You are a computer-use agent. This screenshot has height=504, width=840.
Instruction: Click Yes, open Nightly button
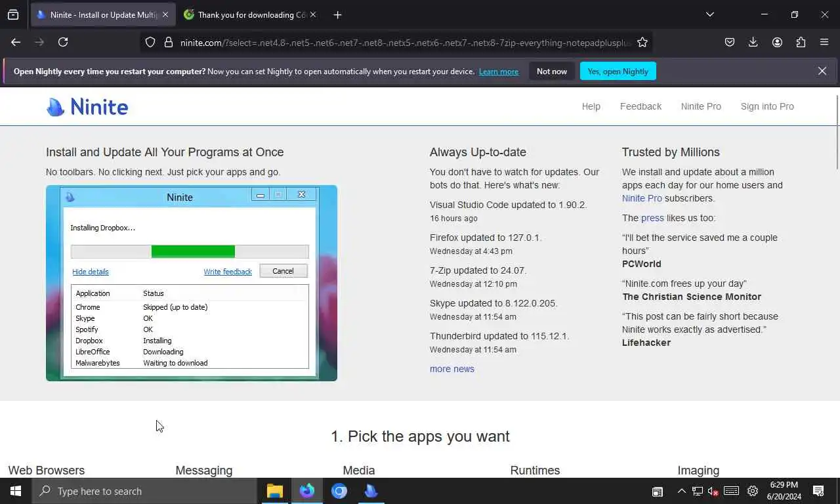pos(618,71)
